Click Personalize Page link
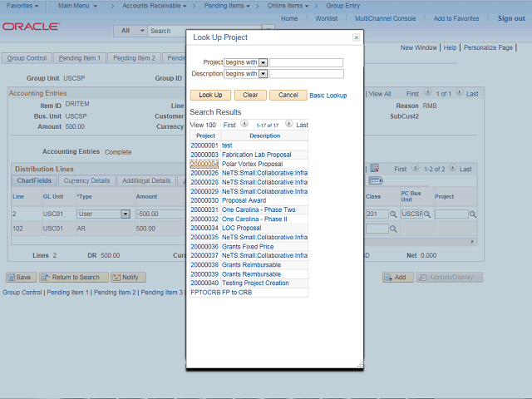This screenshot has width=532, height=399. pos(488,48)
